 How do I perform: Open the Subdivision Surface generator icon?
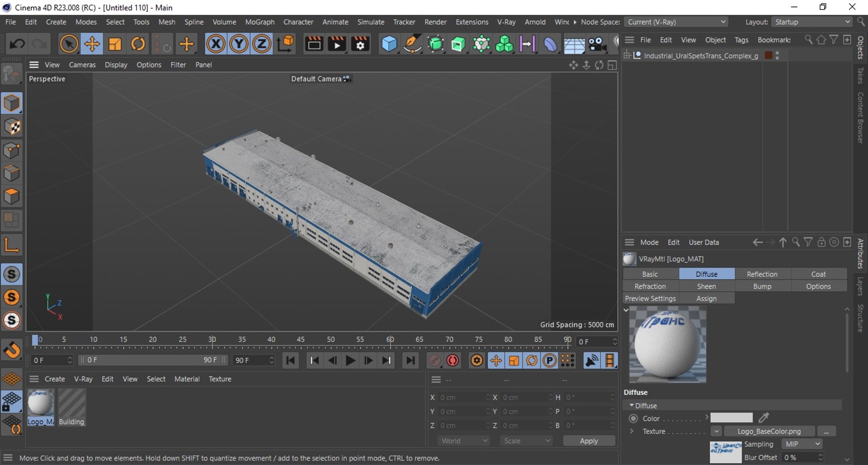coord(436,44)
